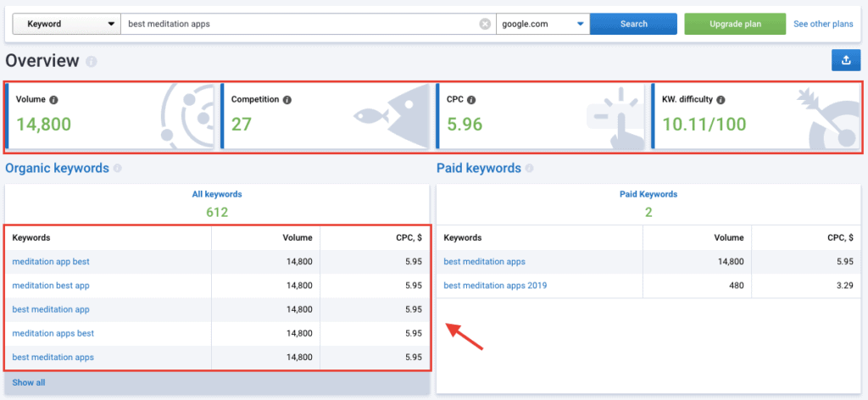The width and height of the screenshot is (868, 400).
Task: Open the google.com search engine dropdown
Action: (542, 25)
